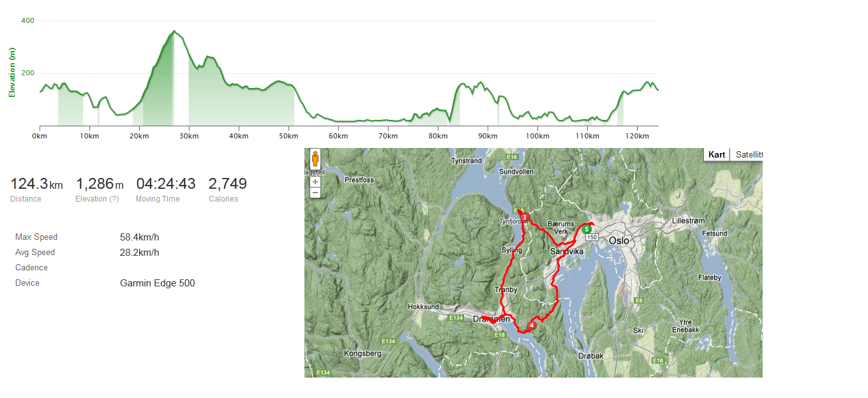
Task: Click the E134 shield near Drammen
Action: (x=456, y=318)
